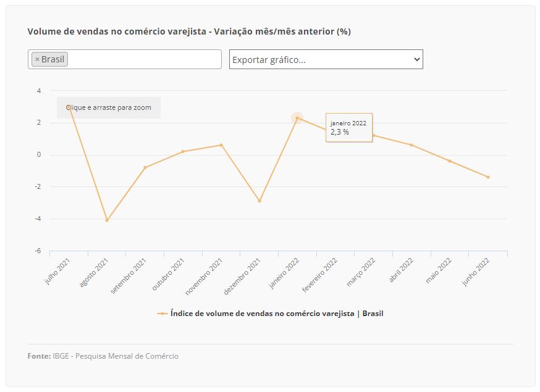Viewport: 540px width, 392px height.
Task: Select the dezembro 2021 data point
Action: (259, 201)
